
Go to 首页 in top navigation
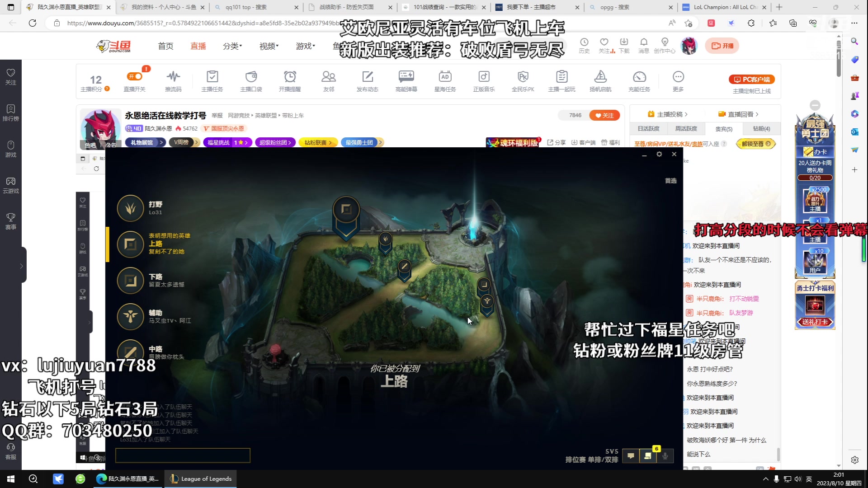pos(165,46)
